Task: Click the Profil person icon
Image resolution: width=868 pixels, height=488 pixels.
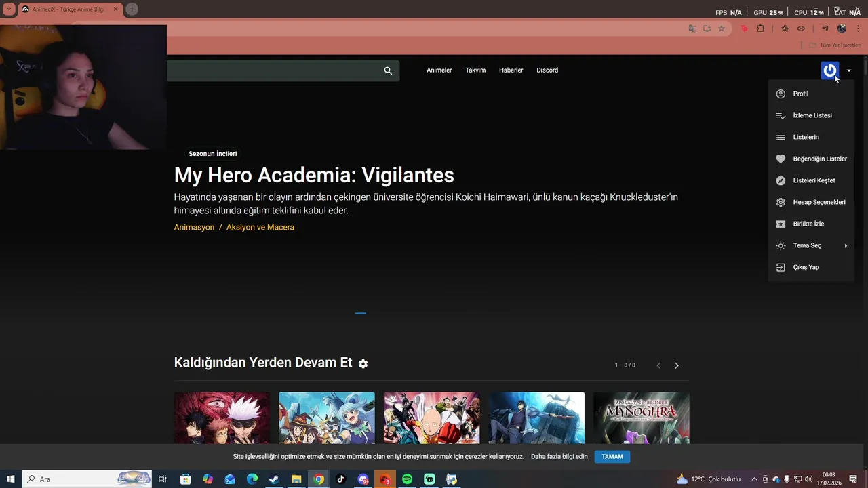Action: point(781,94)
